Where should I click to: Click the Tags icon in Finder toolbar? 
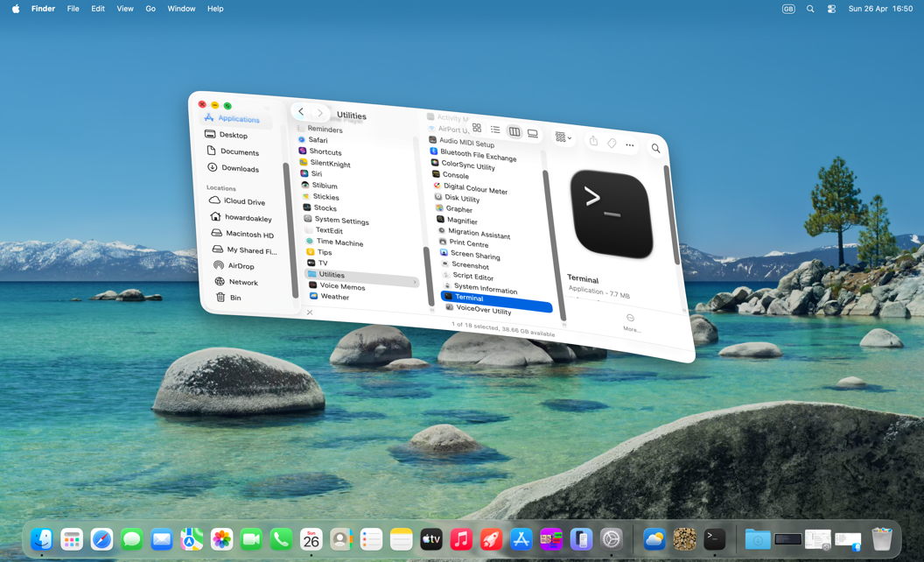coord(612,144)
